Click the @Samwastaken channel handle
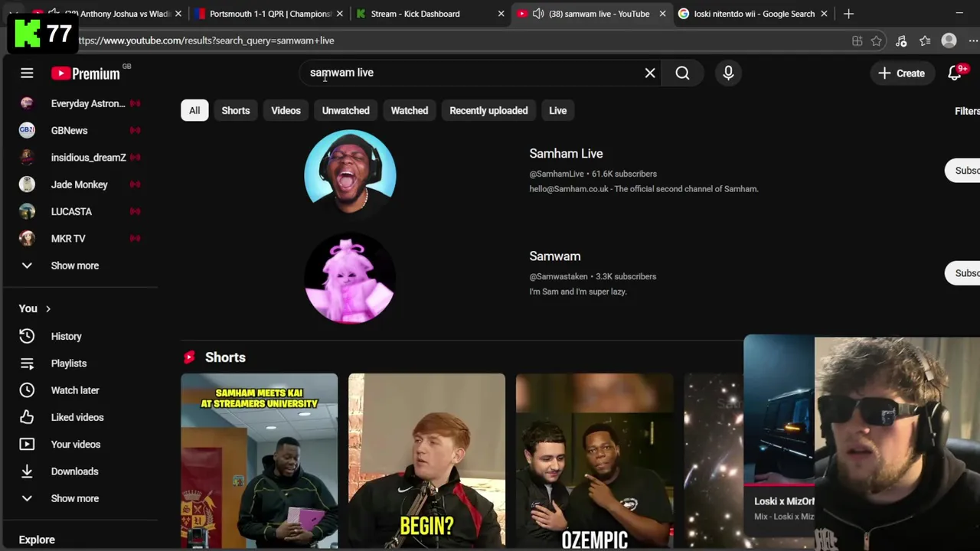 pyautogui.click(x=558, y=276)
